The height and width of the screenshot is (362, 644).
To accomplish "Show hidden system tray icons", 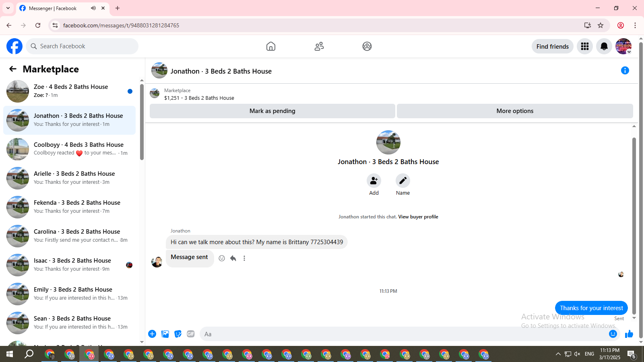I will 558,354.
